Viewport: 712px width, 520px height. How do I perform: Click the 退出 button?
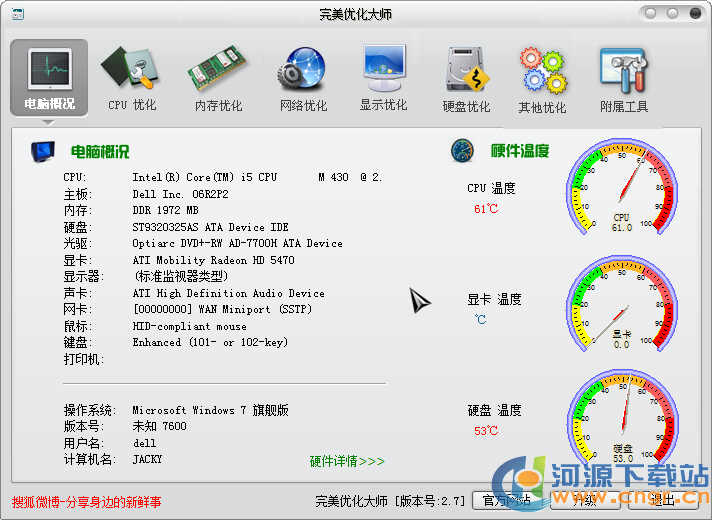[663, 500]
